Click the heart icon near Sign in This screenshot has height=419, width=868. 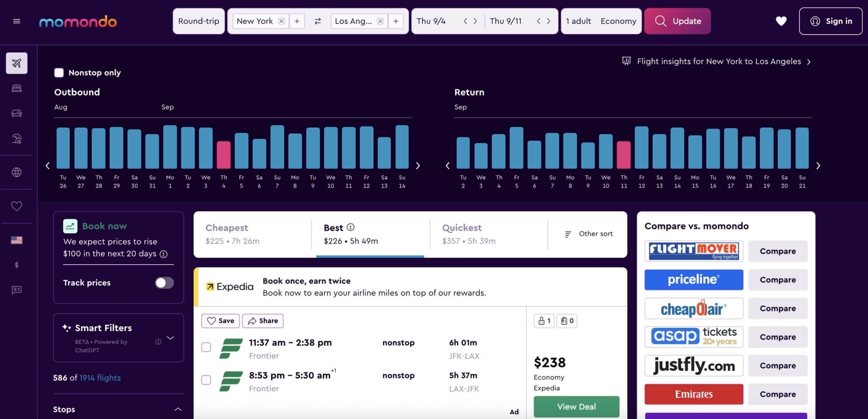pyautogui.click(x=781, y=21)
